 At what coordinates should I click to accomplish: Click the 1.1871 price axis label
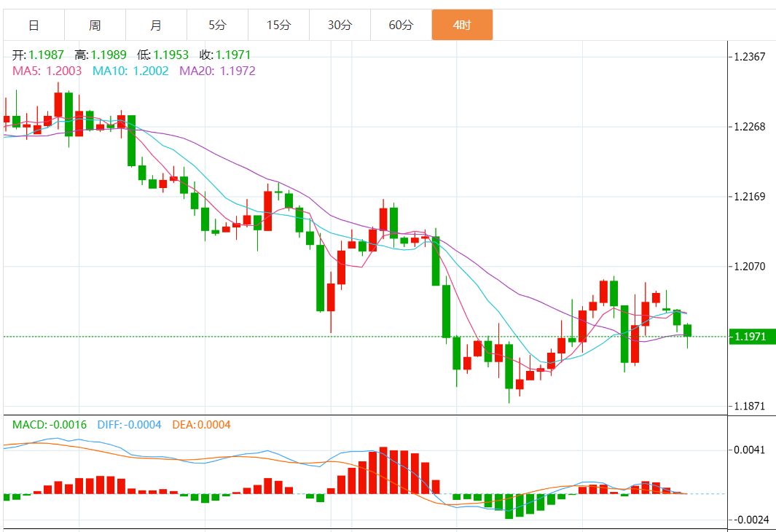(749, 407)
